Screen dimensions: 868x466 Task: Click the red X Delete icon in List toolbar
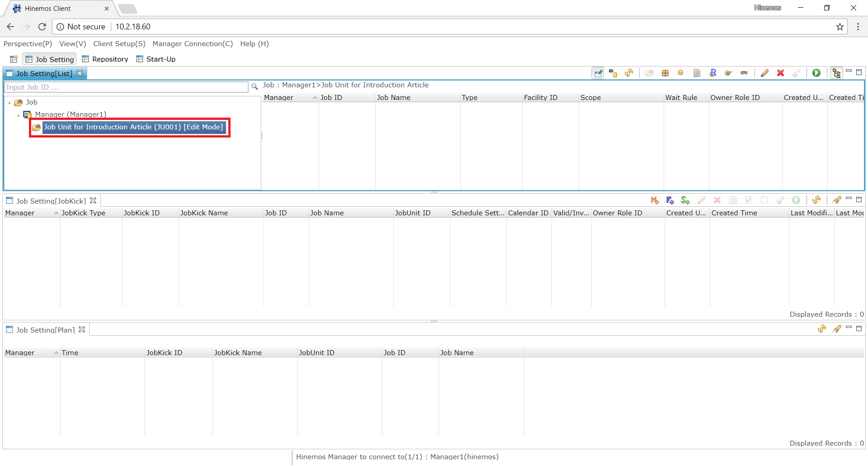pyautogui.click(x=780, y=73)
